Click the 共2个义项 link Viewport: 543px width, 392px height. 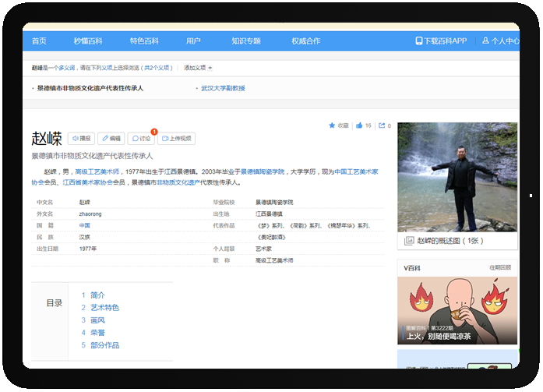(x=157, y=68)
